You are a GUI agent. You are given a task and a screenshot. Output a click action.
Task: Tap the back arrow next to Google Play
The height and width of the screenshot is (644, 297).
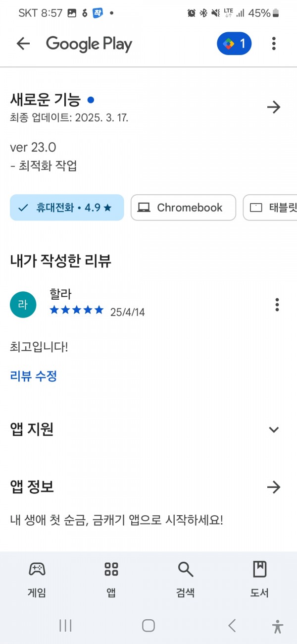click(x=23, y=44)
